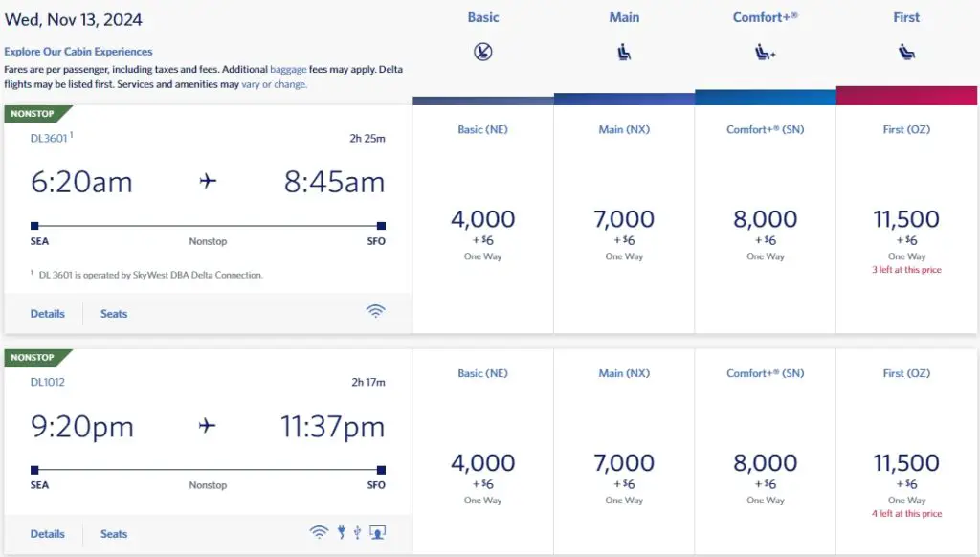Screen dimensions: 980x557
Task: View Seats for flight DL3601
Action: click(x=114, y=314)
